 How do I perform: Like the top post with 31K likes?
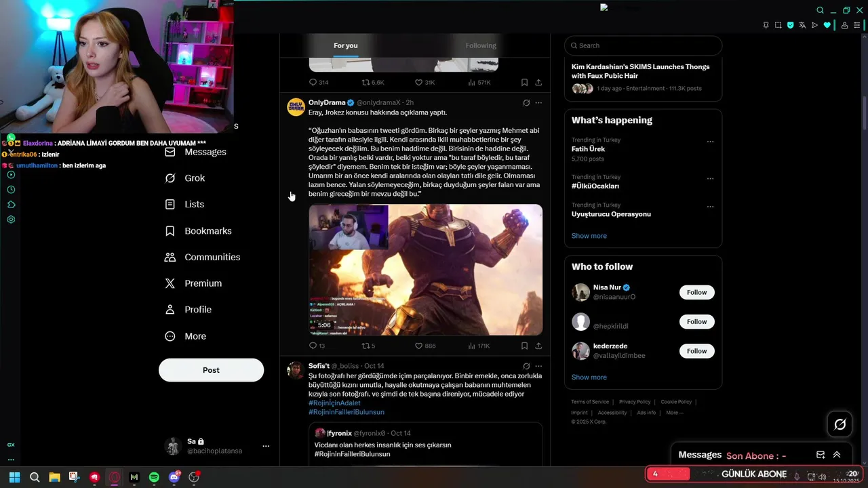pos(425,82)
